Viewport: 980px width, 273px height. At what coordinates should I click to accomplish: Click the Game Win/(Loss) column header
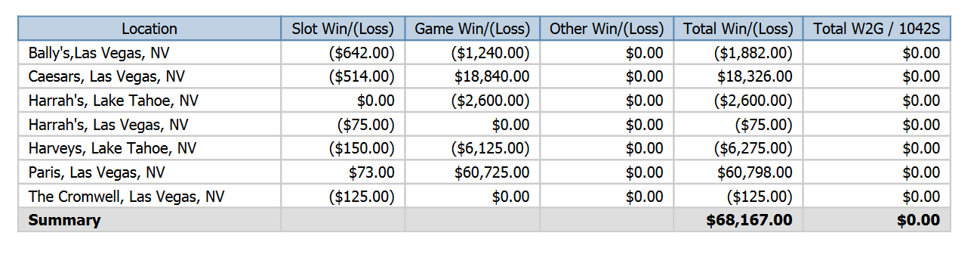point(472,29)
